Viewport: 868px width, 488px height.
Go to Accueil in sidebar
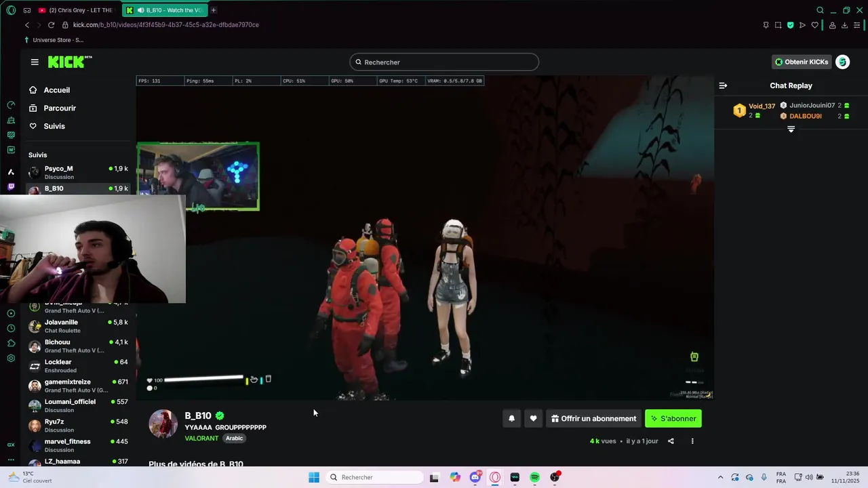(x=57, y=90)
